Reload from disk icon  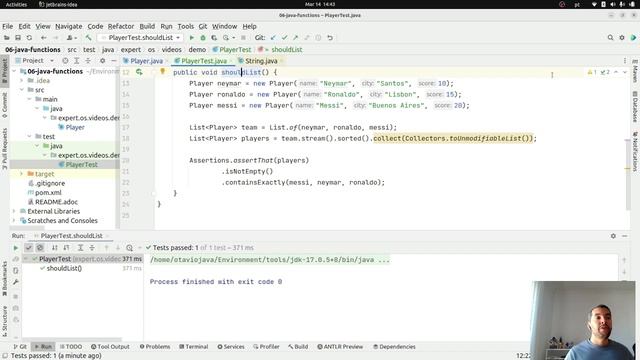coord(29,38)
